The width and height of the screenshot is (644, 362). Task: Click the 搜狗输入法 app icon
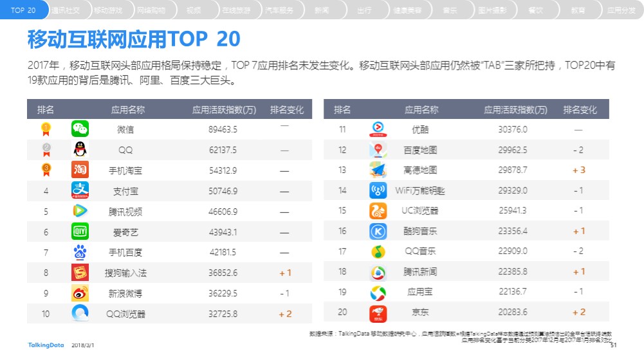(x=80, y=273)
